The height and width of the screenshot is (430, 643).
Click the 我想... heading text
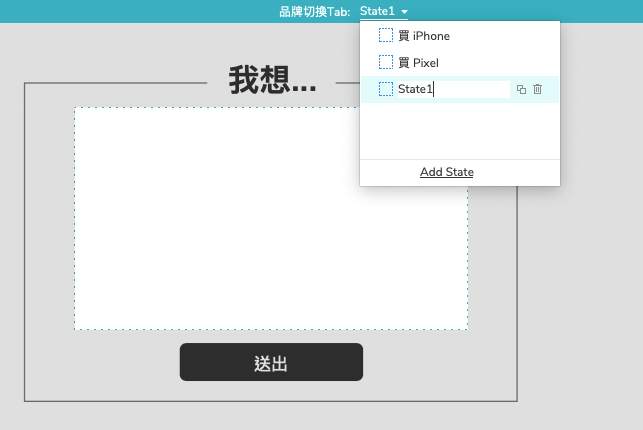(x=272, y=81)
